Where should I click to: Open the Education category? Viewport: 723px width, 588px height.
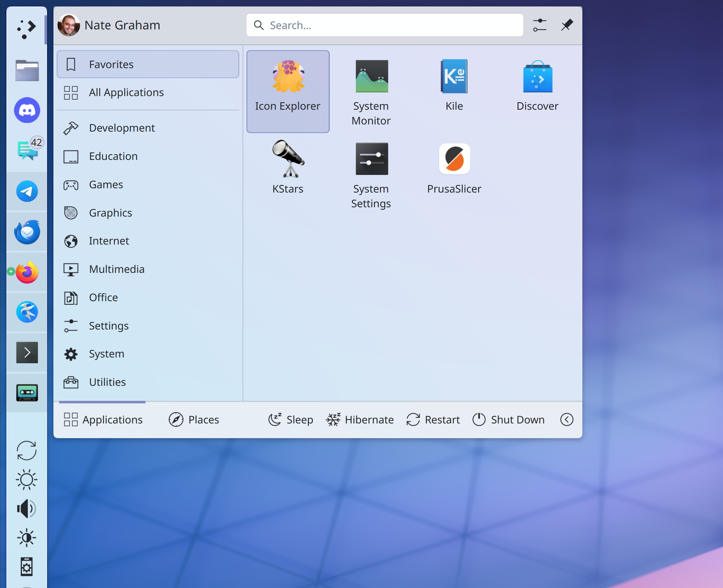pos(148,156)
